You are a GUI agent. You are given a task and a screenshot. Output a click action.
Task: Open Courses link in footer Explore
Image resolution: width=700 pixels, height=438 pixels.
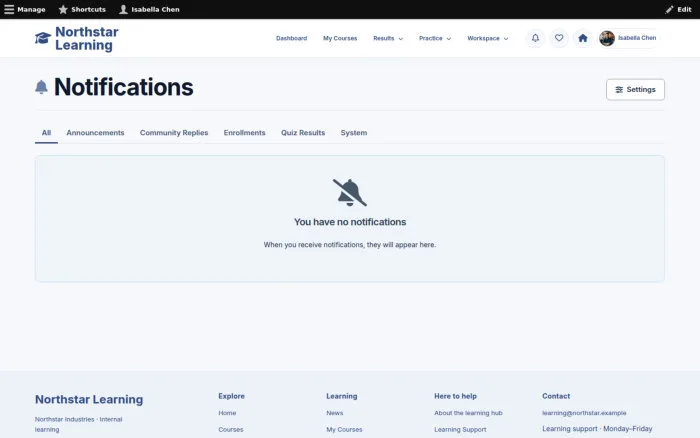(231, 430)
